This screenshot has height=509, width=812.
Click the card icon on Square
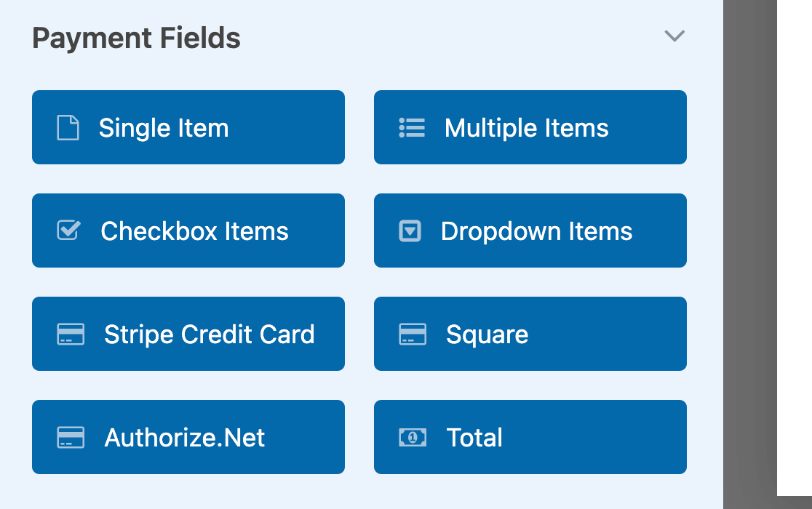413,334
